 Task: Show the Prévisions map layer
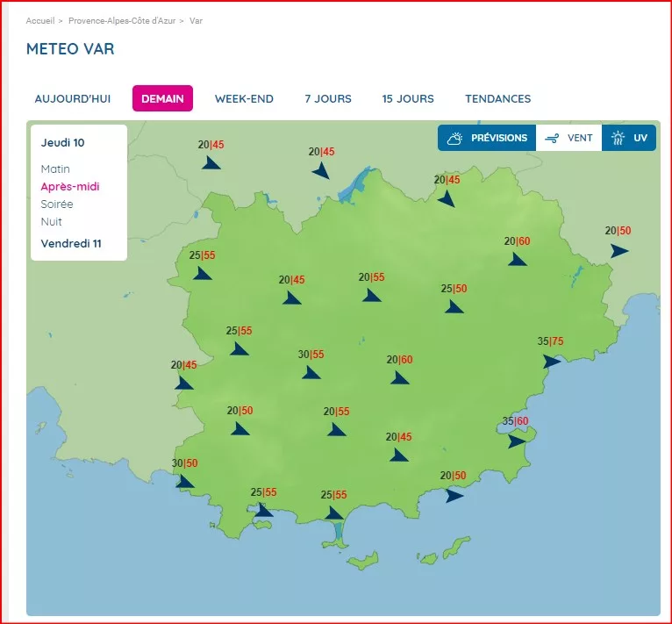(486, 138)
